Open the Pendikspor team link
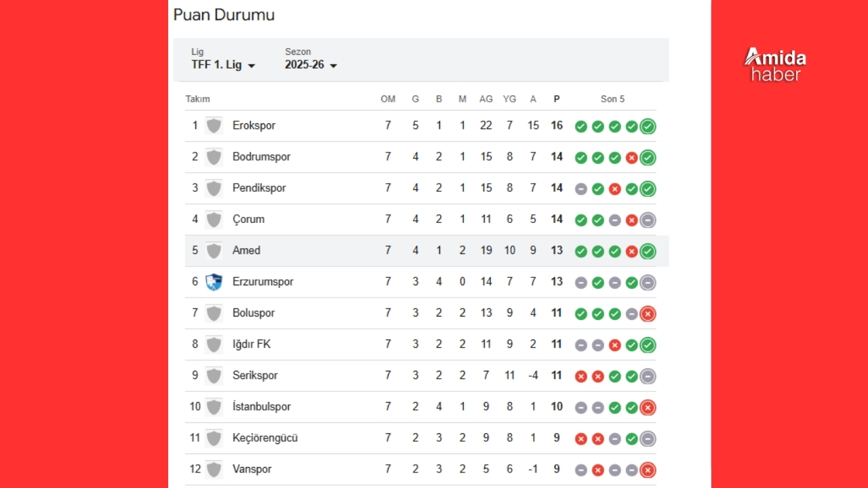Image resolution: width=868 pixels, height=488 pixels. tap(259, 188)
